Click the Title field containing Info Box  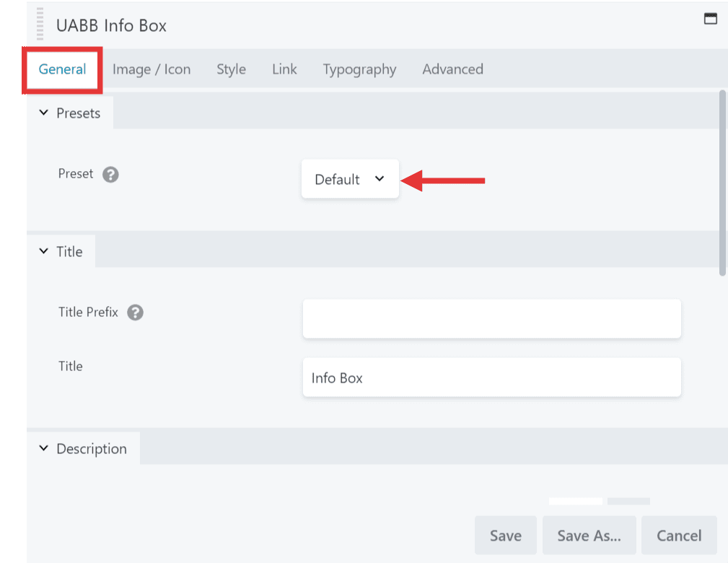point(491,377)
